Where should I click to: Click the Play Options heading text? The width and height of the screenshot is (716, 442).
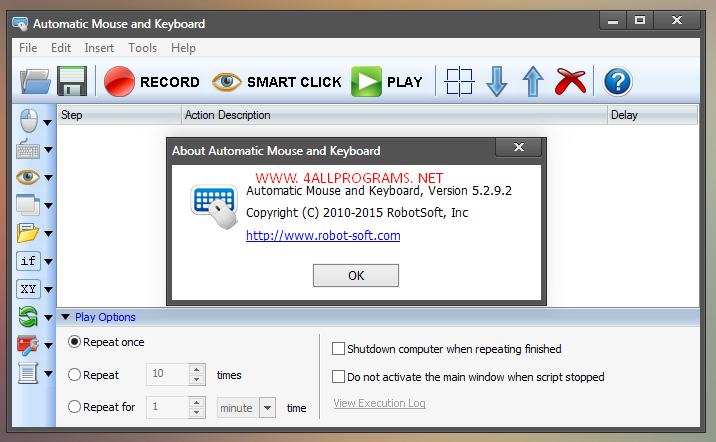tap(105, 317)
